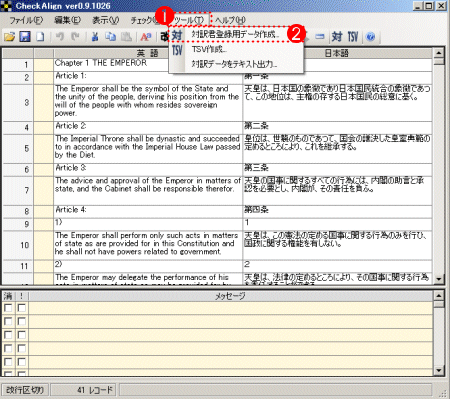The image size is (450, 399).
Task: Click the alignment grid scroll-up arrow
Action: pyautogui.click(x=439, y=53)
